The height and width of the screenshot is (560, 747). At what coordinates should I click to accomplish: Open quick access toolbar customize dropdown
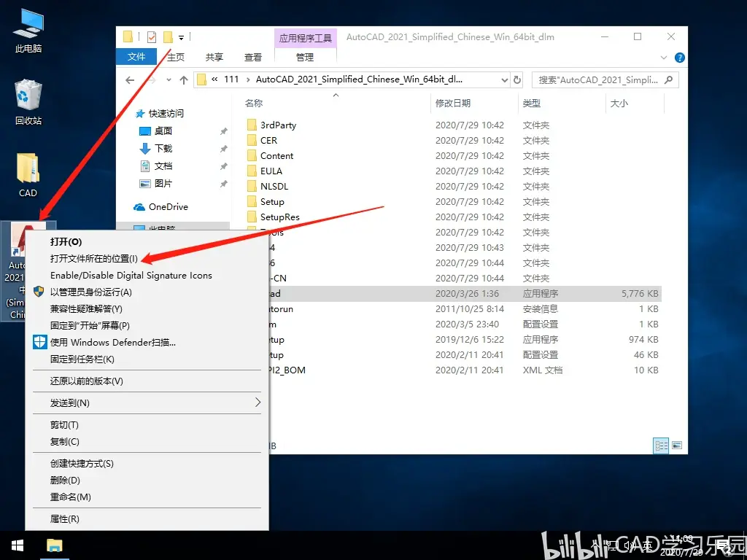181,38
